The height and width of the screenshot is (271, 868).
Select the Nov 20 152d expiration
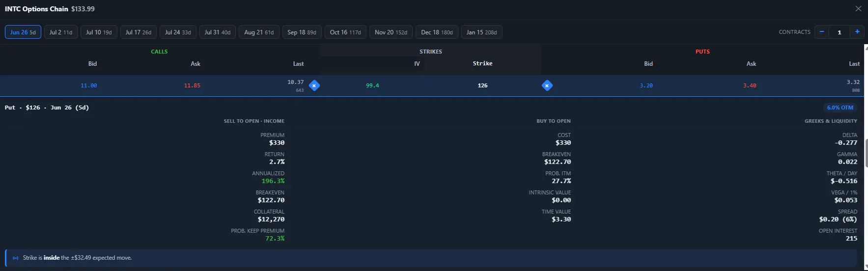click(391, 32)
